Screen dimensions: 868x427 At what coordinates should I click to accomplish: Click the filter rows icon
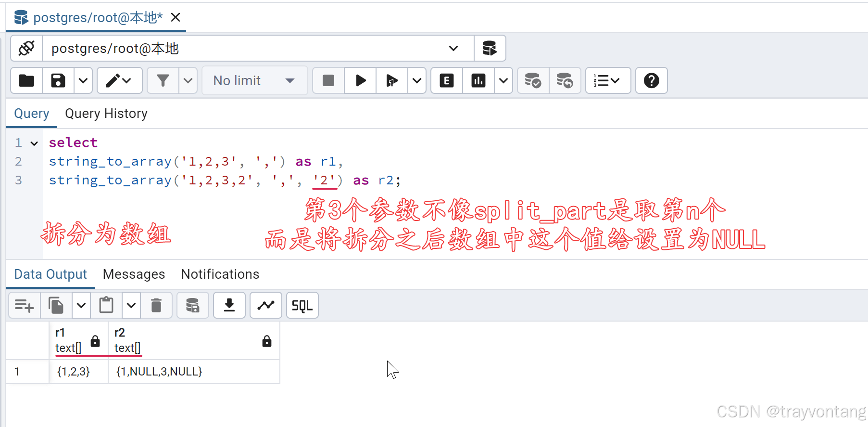tap(163, 80)
